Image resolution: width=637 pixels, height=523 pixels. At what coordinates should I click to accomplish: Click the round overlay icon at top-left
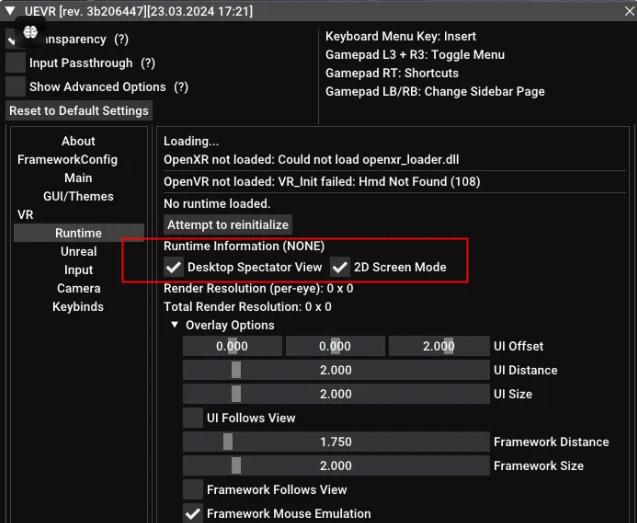coord(30,30)
